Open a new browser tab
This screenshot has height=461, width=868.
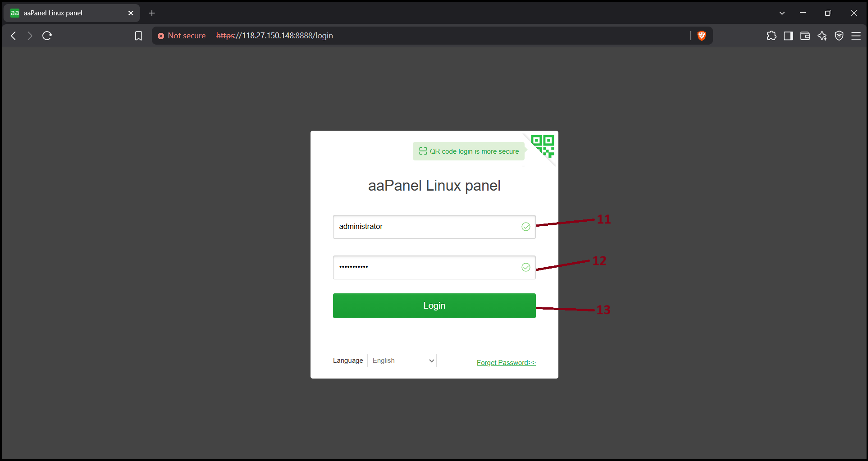[152, 13]
